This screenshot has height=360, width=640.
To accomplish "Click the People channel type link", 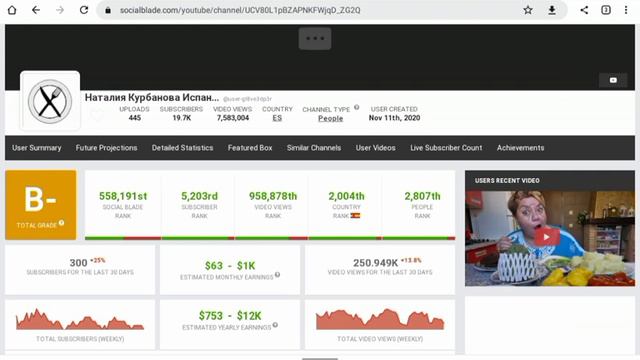I will tap(331, 118).
